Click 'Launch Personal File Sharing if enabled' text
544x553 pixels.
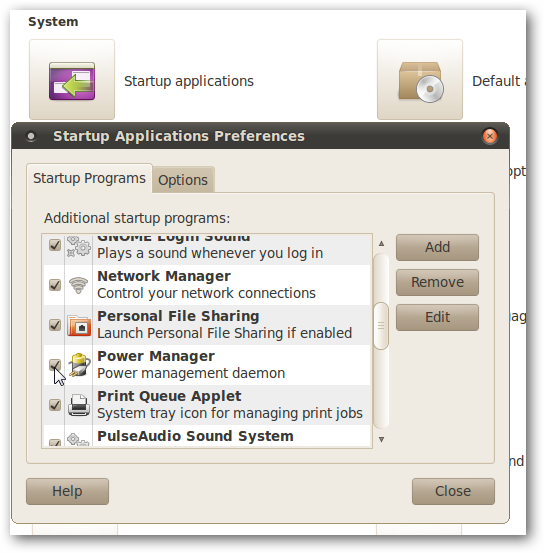224,333
